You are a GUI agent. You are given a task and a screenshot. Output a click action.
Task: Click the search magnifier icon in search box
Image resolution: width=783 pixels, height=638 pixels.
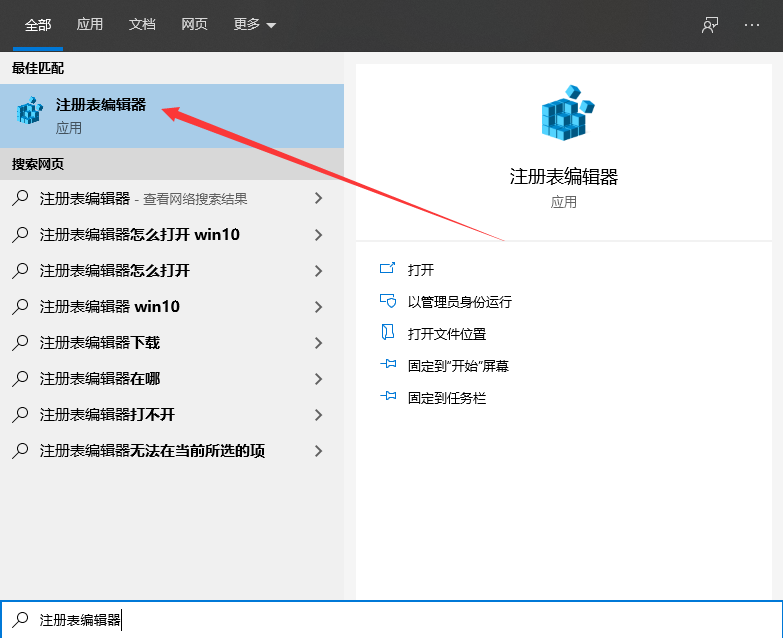pyautogui.click(x=20, y=619)
